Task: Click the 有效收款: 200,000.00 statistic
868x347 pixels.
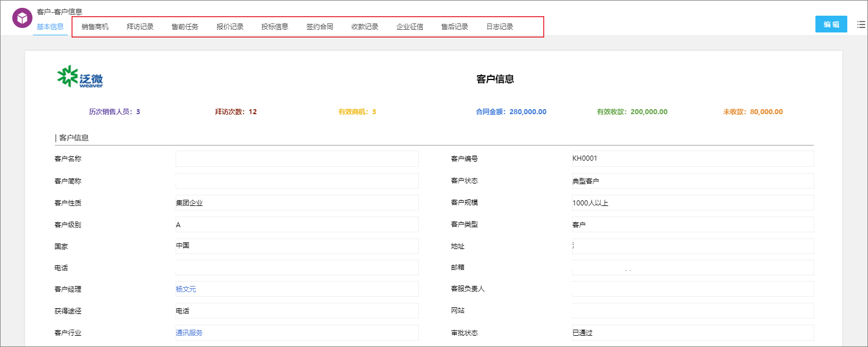Action: click(632, 112)
